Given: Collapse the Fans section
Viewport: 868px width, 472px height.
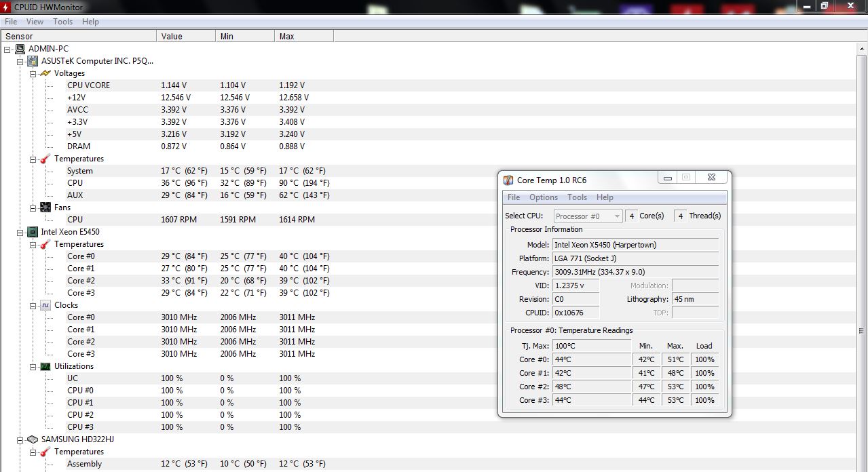Looking at the screenshot, I should [x=33, y=208].
